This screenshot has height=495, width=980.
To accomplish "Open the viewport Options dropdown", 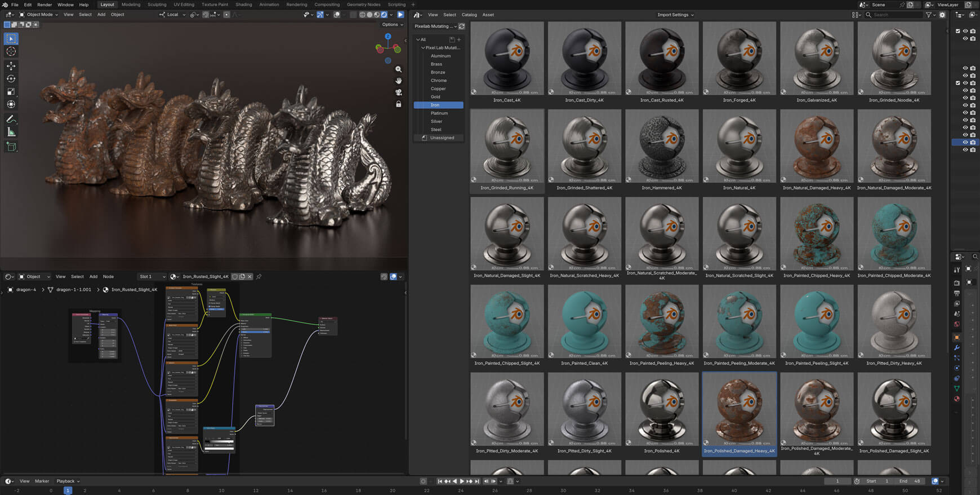I will coord(393,25).
